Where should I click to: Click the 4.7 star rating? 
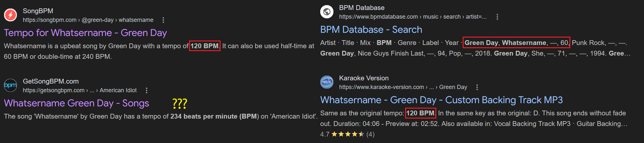click(347, 134)
